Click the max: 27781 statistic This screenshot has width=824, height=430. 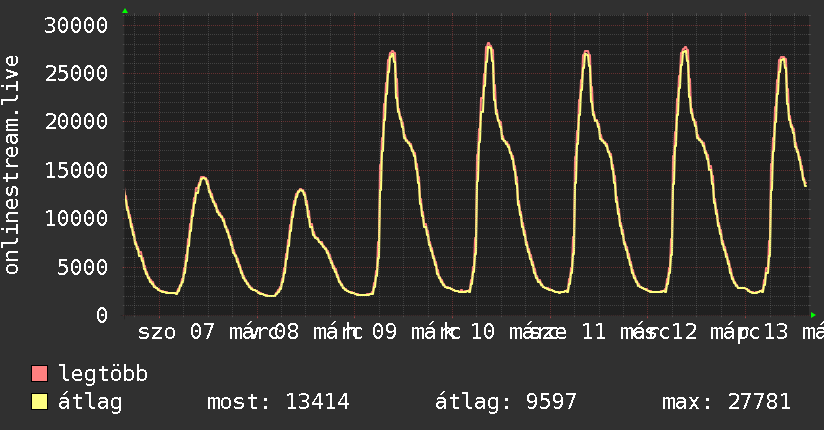726,402
